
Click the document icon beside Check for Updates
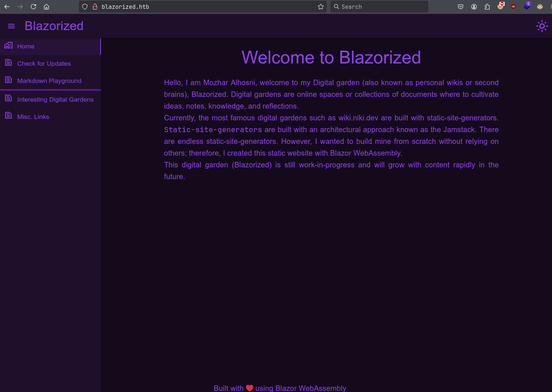pyautogui.click(x=8, y=63)
